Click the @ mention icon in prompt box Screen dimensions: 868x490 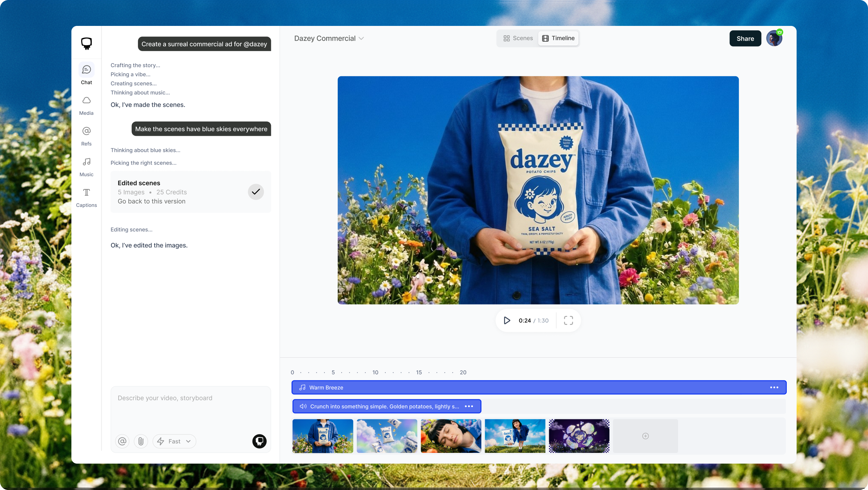pyautogui.click(x=122, y=441)
